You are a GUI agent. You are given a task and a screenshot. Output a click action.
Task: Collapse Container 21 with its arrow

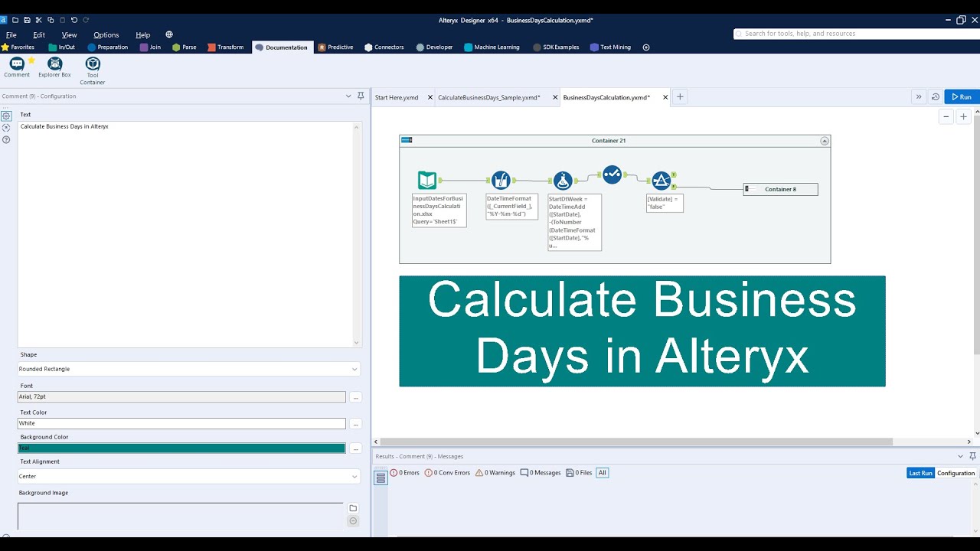coord(825,141)
